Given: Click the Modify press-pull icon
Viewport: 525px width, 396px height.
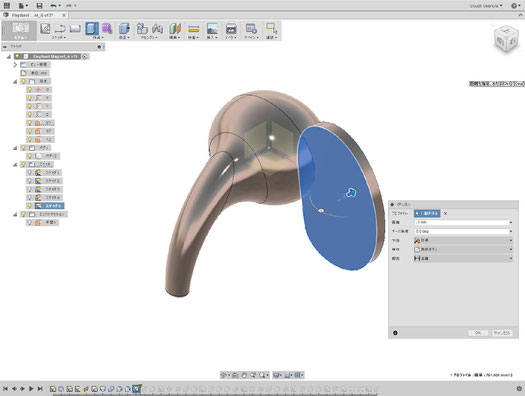Looking at the screenshot, I should tap(124, 29).
